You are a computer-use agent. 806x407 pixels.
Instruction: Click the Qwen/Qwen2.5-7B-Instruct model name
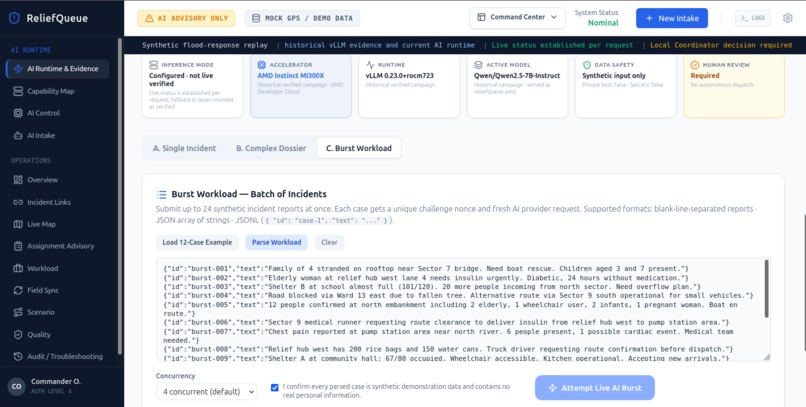(x=517, y=76)
